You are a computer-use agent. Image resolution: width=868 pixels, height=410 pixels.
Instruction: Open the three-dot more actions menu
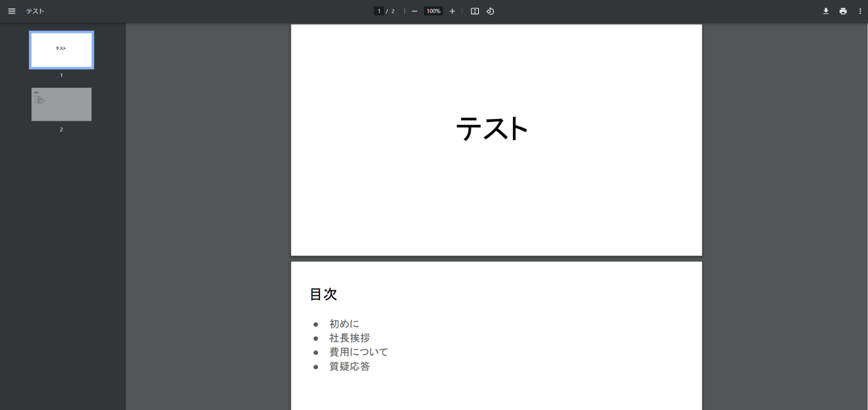860,11
